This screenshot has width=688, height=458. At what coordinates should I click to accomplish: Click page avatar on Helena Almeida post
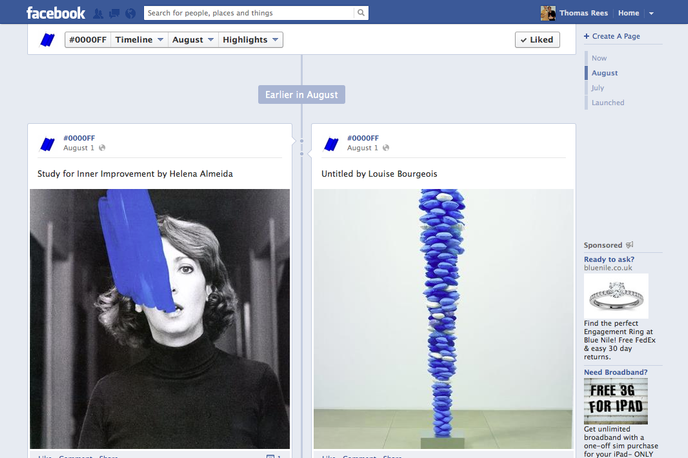pos(47,143)
